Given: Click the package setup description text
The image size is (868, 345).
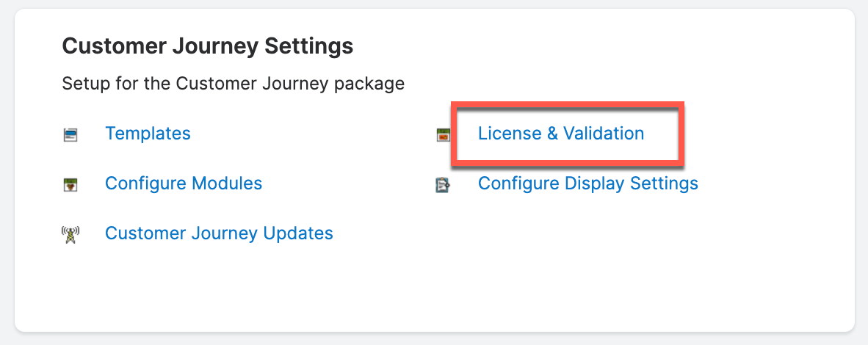Looking at the screenshot, I should click(233, 84).
